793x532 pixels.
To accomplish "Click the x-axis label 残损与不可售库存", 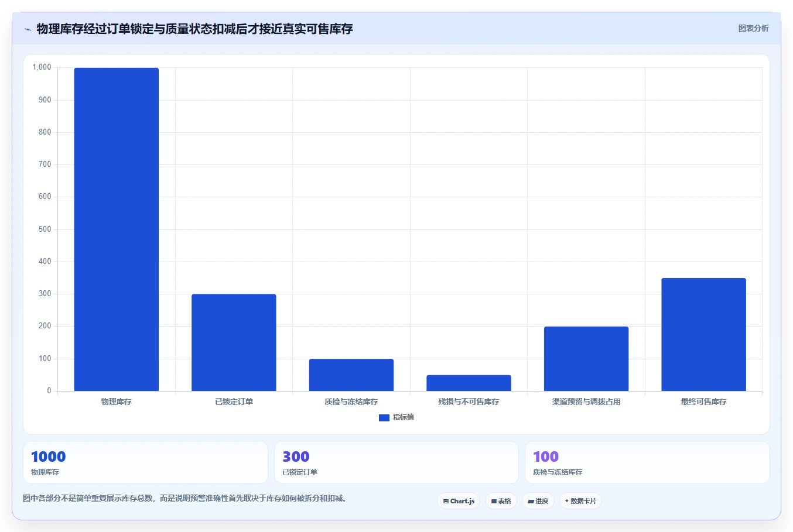I will coord(469,401).
